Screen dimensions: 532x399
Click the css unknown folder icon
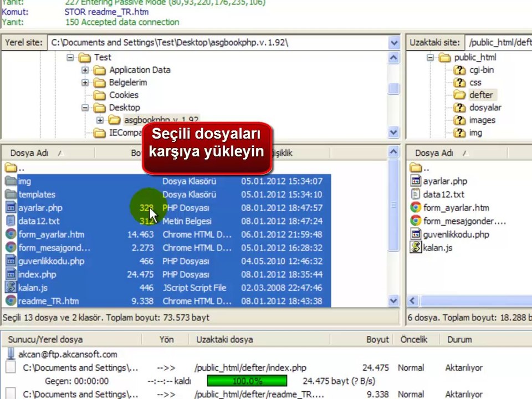click(459, 83)
